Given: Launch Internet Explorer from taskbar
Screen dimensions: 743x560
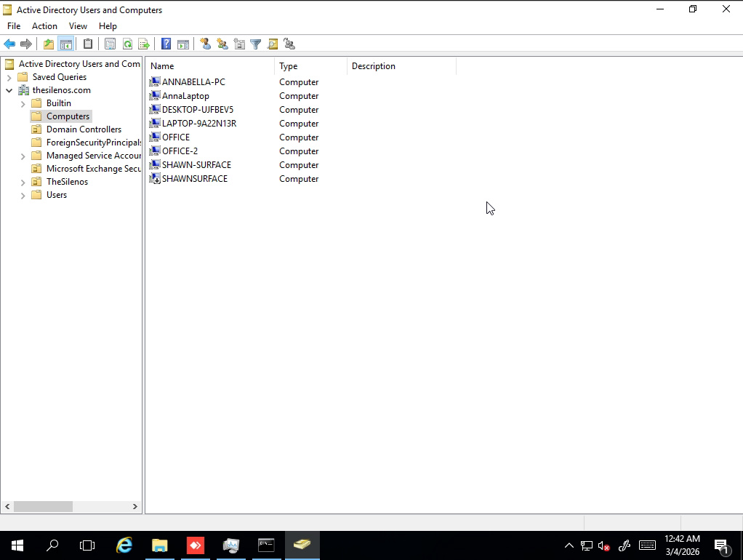Looking at the screenshot, I should (124, 545).
